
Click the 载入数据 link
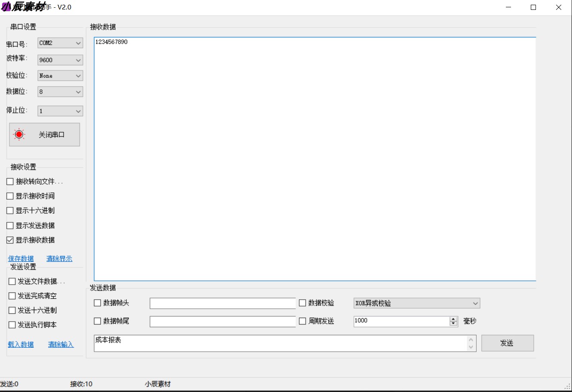[x=21, y=344]
